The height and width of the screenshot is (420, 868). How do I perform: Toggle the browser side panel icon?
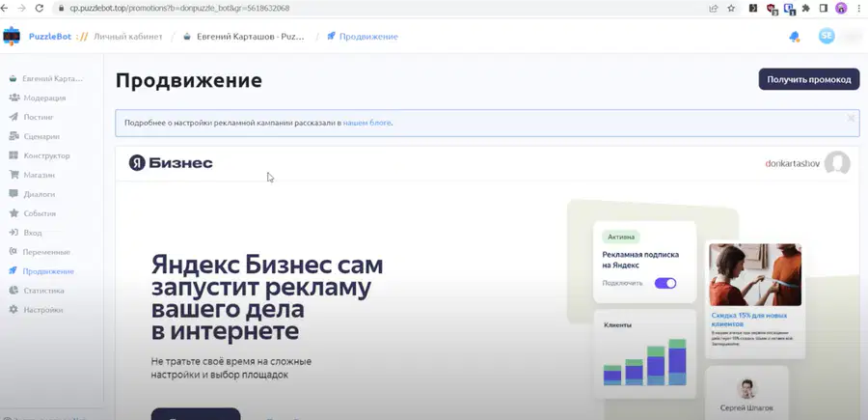pyautogui.click(x=824, y=9)
